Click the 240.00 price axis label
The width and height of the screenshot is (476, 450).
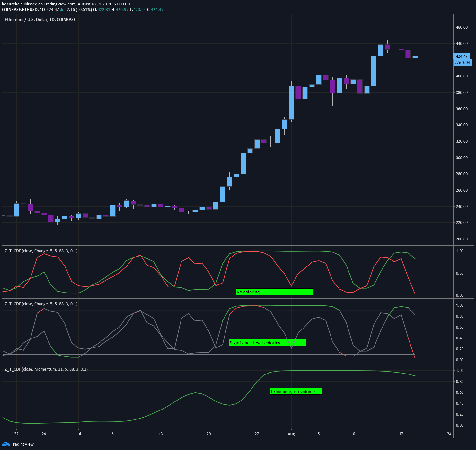tap(462, 207)
